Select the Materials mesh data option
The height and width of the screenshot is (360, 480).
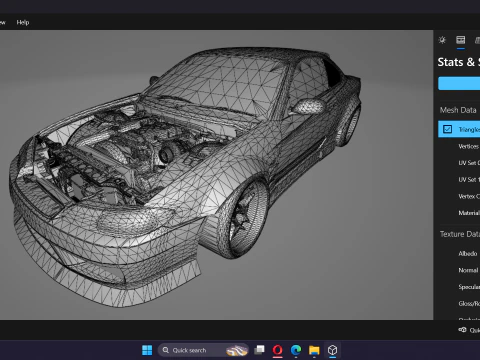tap(469, 213)
